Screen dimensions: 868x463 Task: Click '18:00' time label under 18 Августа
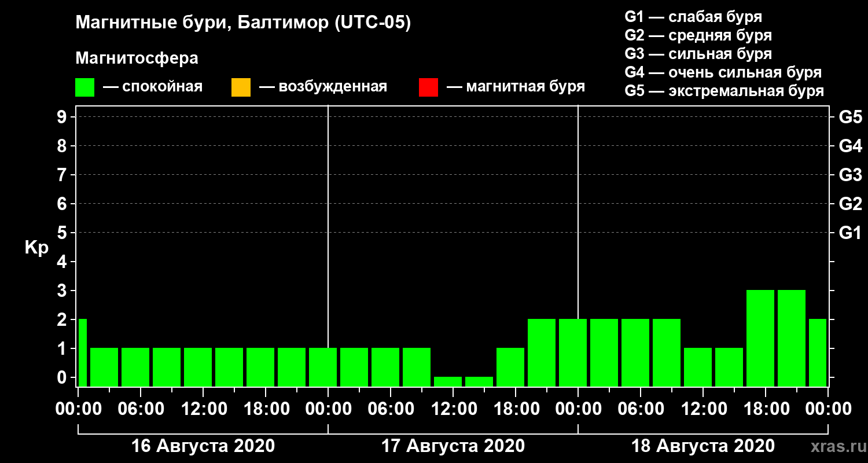(766, 409)
